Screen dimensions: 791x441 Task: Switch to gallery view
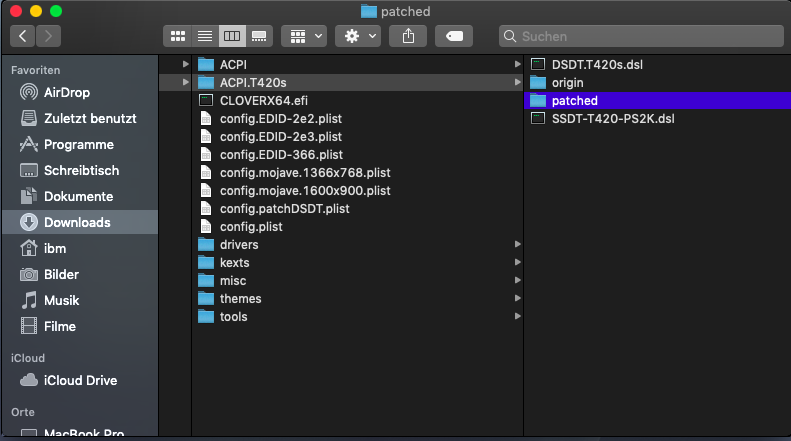[x=259, y=36]
